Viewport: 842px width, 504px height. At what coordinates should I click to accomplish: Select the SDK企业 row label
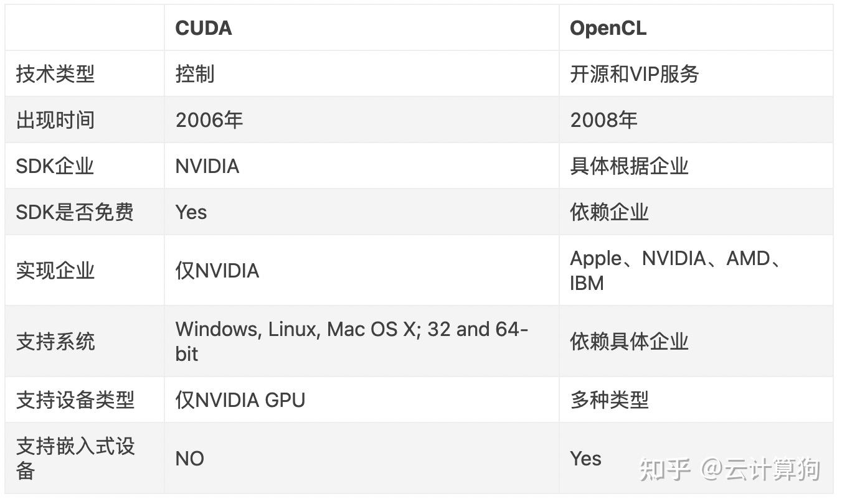pos(55,166)
